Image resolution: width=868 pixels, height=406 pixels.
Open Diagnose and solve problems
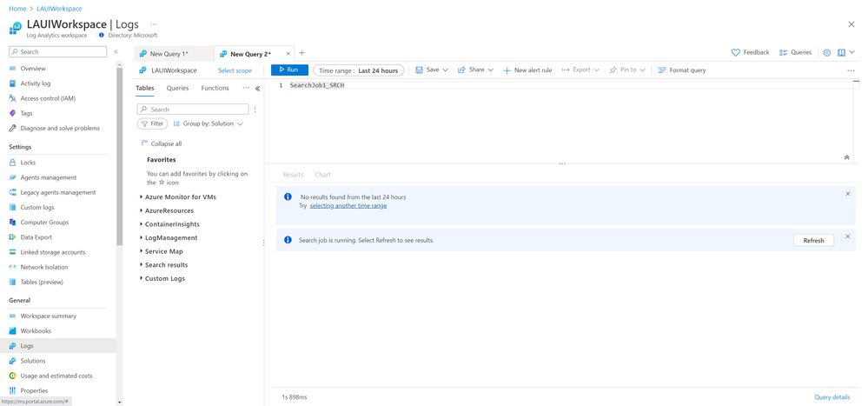(x=60, y=129)
